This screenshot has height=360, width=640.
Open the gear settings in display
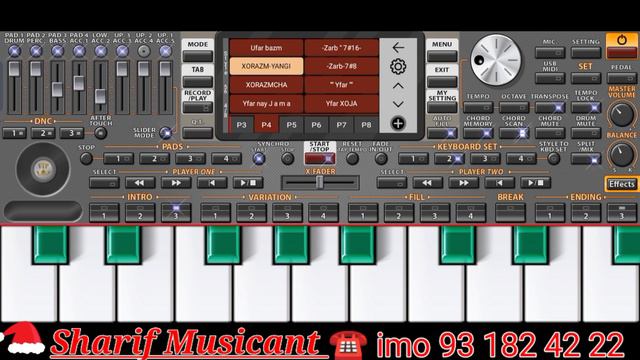tap(398, 67)
